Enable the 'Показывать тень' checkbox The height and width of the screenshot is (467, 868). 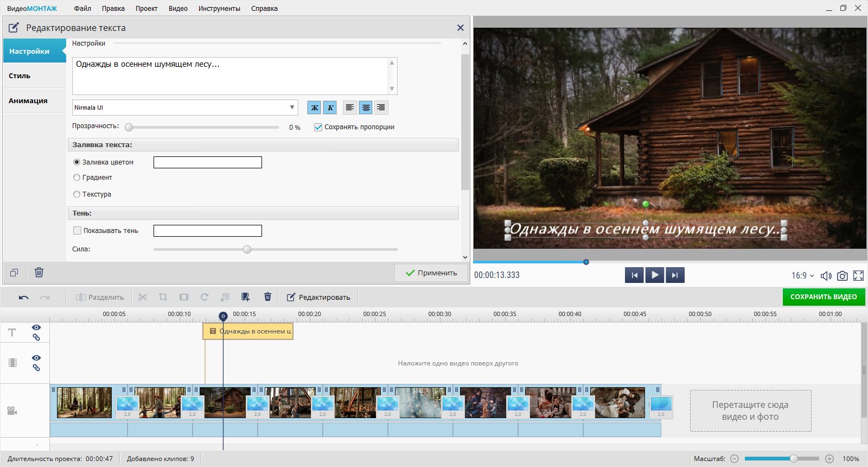(x=77, y=231)
